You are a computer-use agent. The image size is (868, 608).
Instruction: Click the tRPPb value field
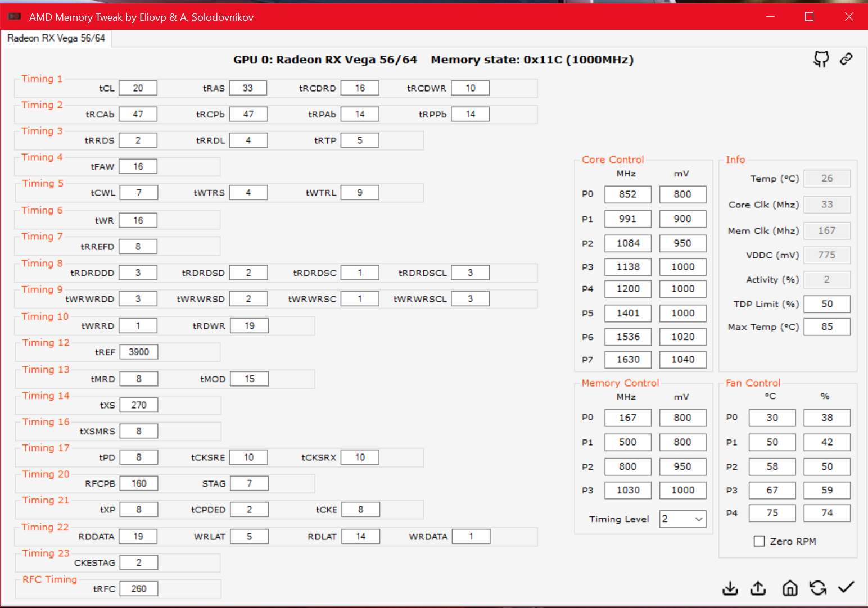(471, 114)
